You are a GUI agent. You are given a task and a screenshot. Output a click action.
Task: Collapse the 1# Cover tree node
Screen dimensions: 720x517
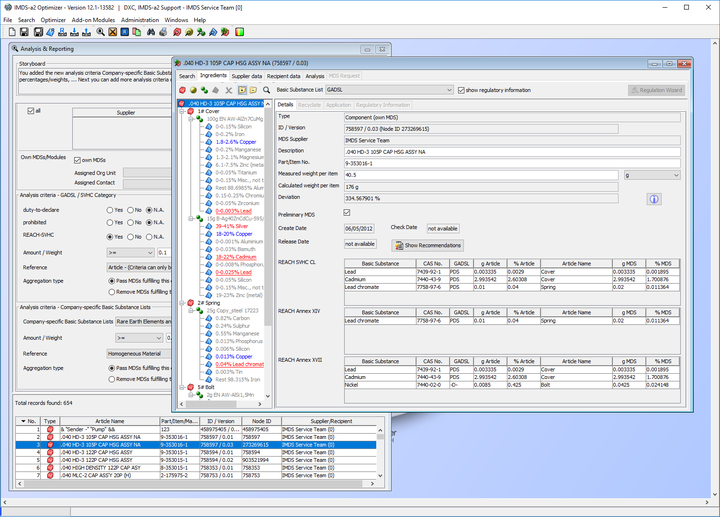click(181, 111)
